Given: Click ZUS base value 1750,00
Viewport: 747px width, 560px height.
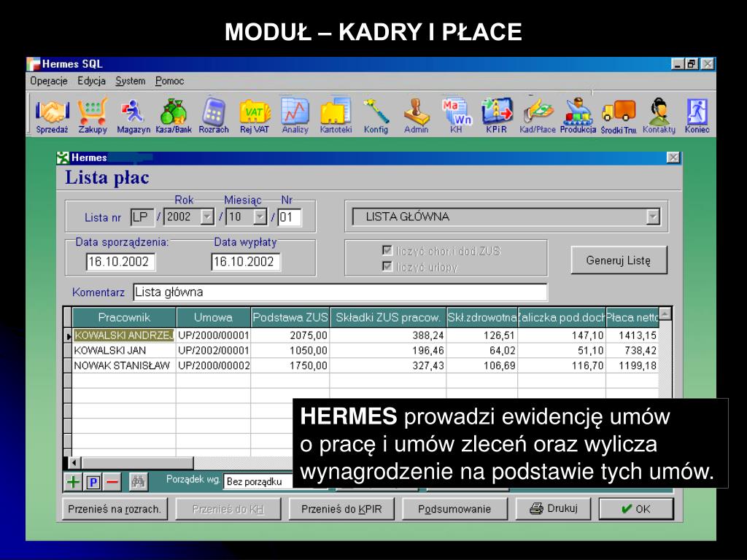Looking at the screenshot, I should (x=309, y=366).
